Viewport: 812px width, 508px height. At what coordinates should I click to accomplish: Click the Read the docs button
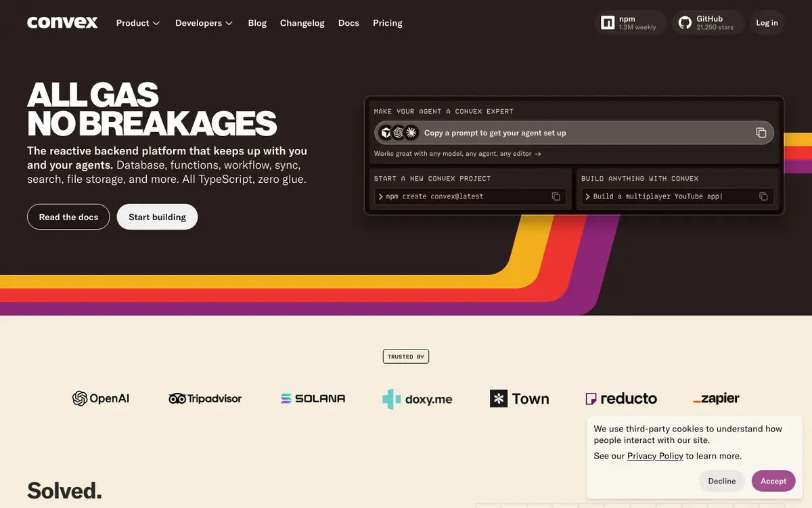click(68, 217)
